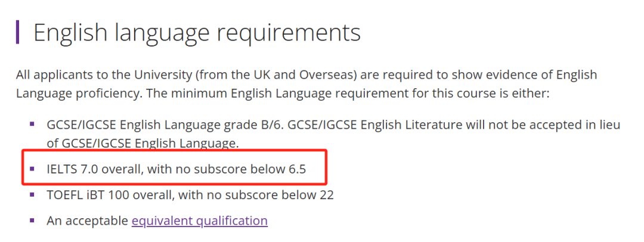Click the text "IELTS 7.0 overall"
Viewport: 644px width, 242px height.
pos(93,169)
